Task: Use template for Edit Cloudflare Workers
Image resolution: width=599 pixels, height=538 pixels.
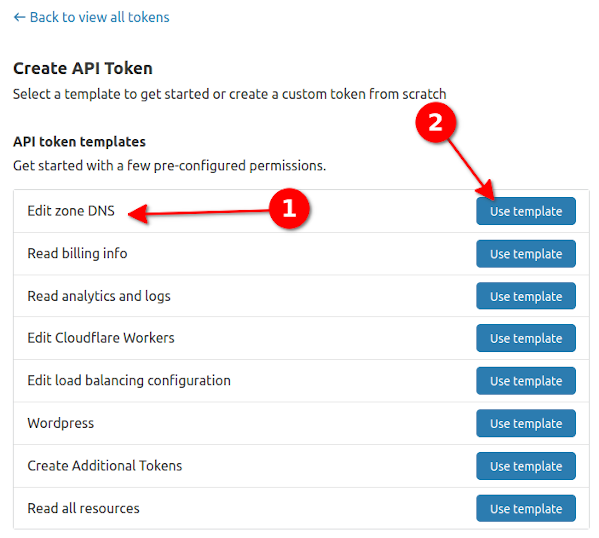Action: point(526,338)
